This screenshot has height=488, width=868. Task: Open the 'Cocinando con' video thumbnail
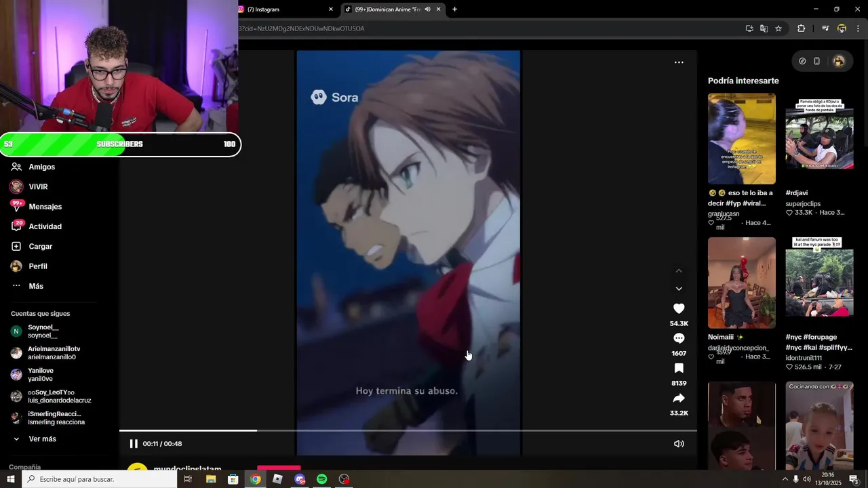coord(819,426)
